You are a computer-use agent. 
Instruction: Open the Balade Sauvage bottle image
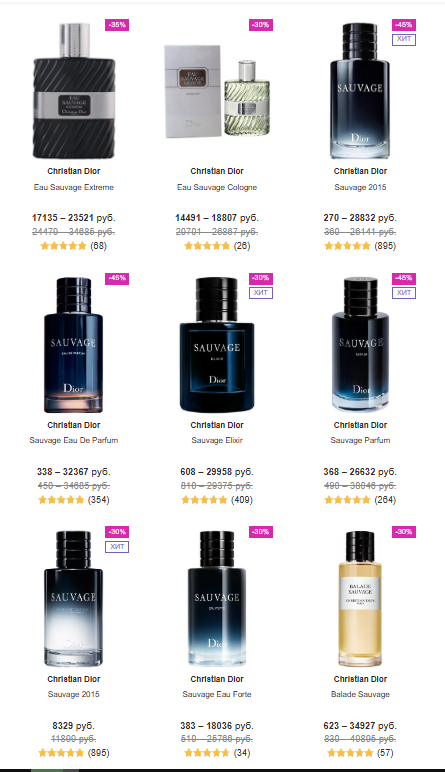[360, 599]
